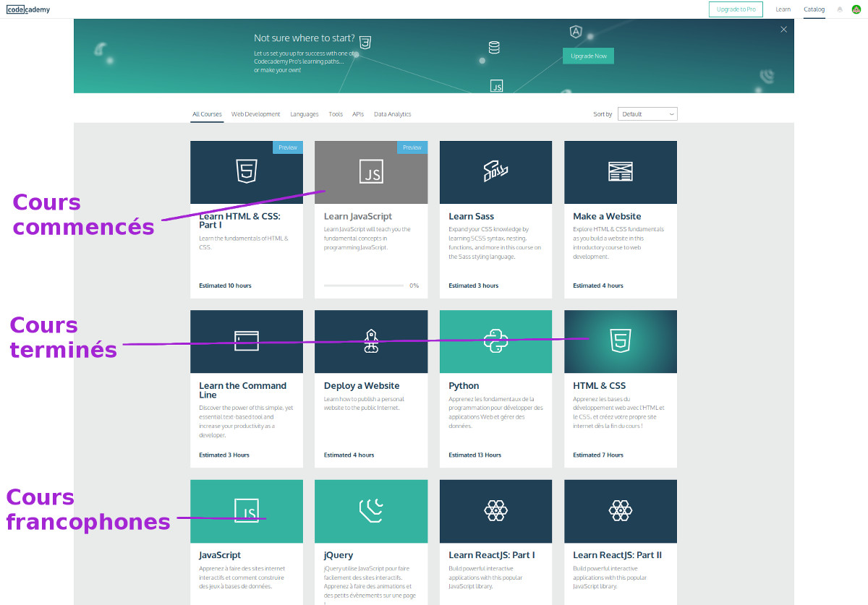Screen dimensions: 868x605
Task: Click the green user avatar in the top bar
Action: (x=856, y=9)
